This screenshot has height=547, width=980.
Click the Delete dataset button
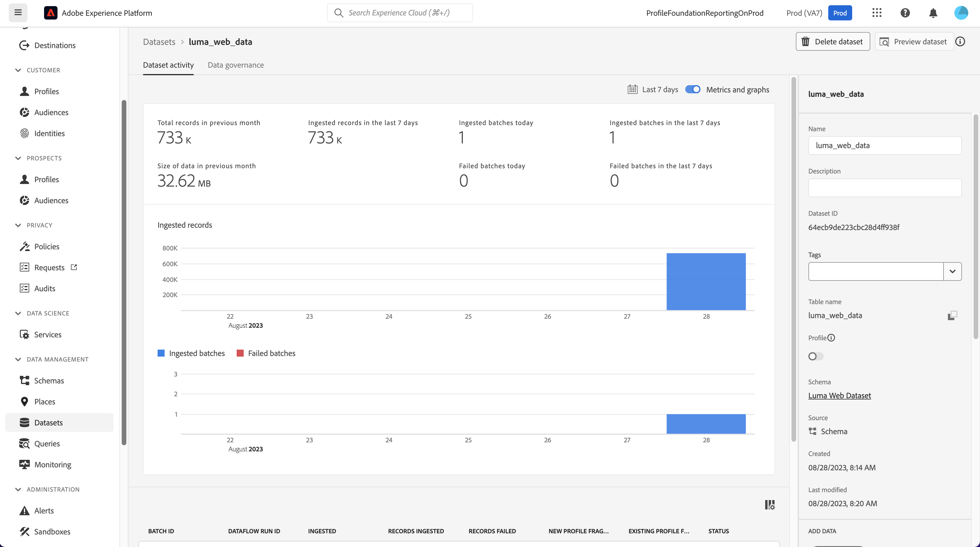pyautogui.click(x=833, y=41)
